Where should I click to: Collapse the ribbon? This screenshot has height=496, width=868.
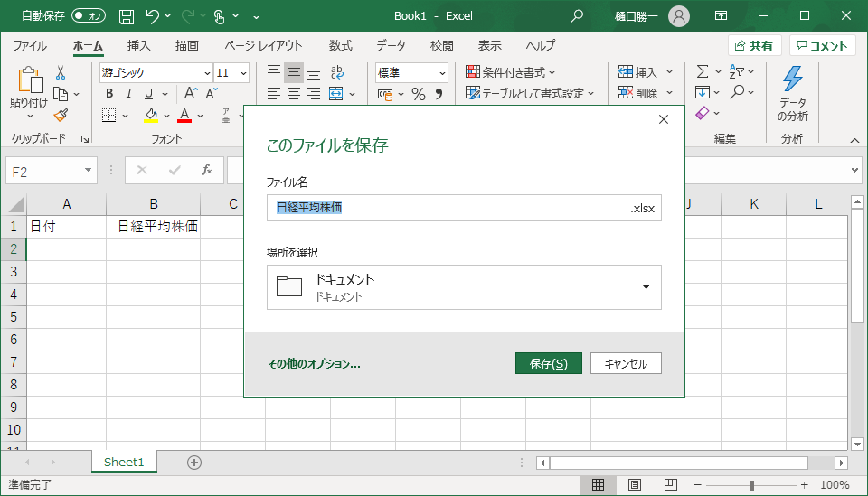[x=854, y=140]
